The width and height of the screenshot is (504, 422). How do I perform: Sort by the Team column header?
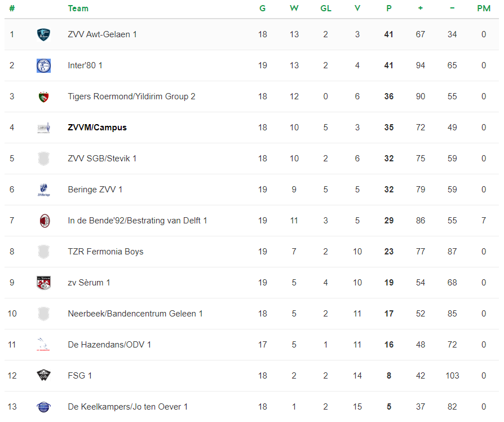[78, 8]
